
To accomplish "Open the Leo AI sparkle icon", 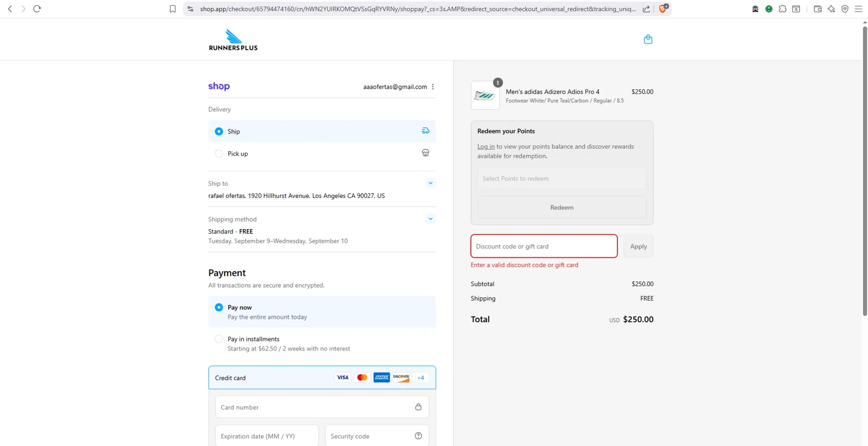I will click(x=832, y=9).
